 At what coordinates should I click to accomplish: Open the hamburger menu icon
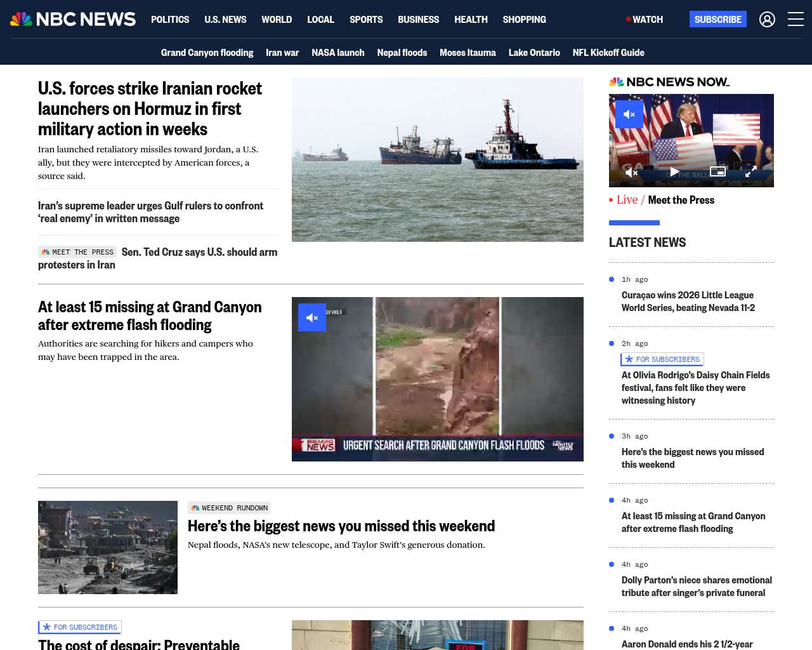[796, 20]
